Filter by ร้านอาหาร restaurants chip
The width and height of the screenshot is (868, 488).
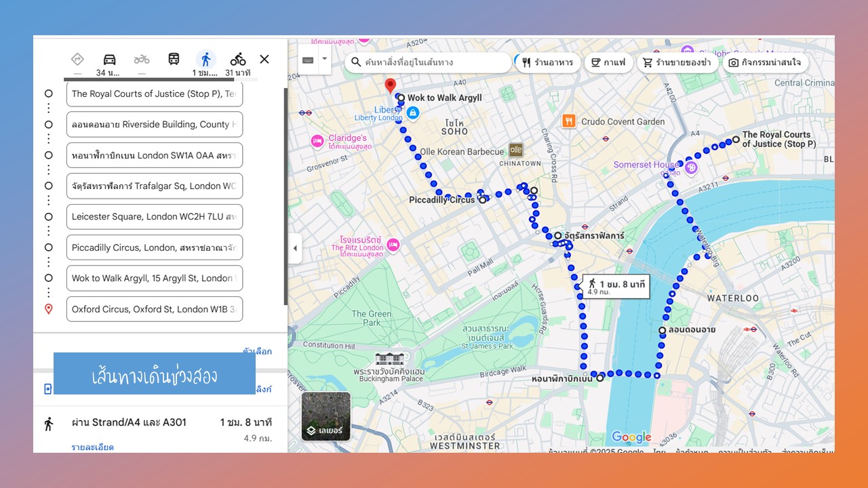[x=548, y=62]
